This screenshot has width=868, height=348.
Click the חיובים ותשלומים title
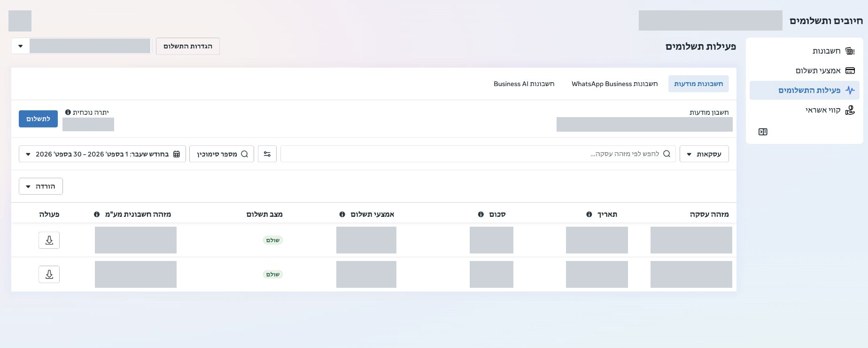[x=826, y=21]
